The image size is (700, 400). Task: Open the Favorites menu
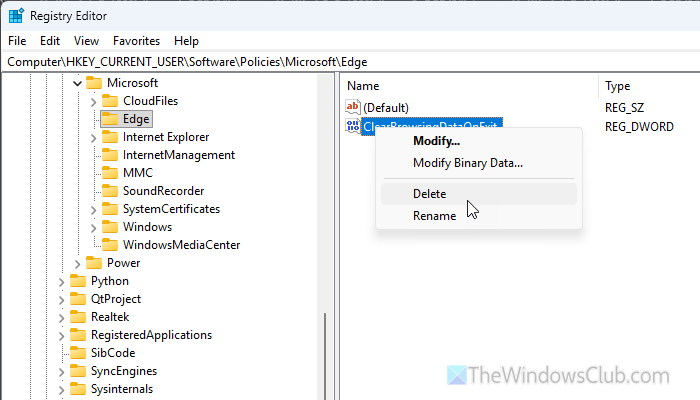click(x=136, y=41)
